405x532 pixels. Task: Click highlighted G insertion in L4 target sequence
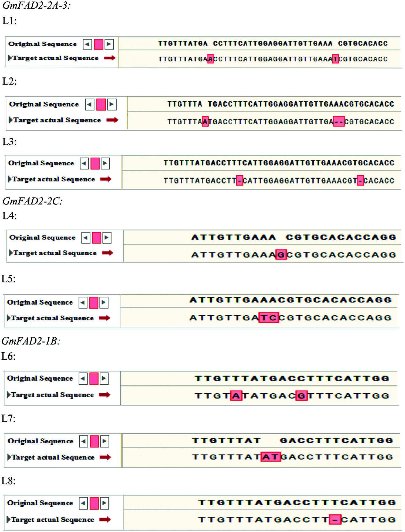(281, 255)
